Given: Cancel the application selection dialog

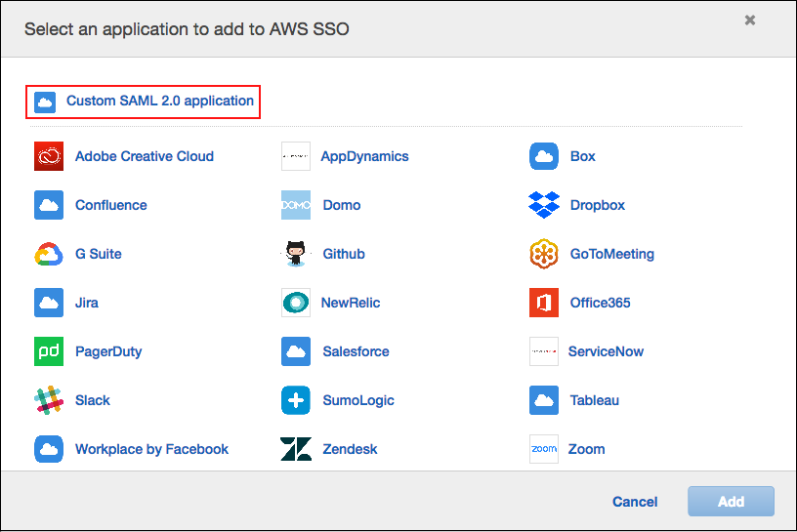Looking at the screenshot, I should [x=635, y=502].
